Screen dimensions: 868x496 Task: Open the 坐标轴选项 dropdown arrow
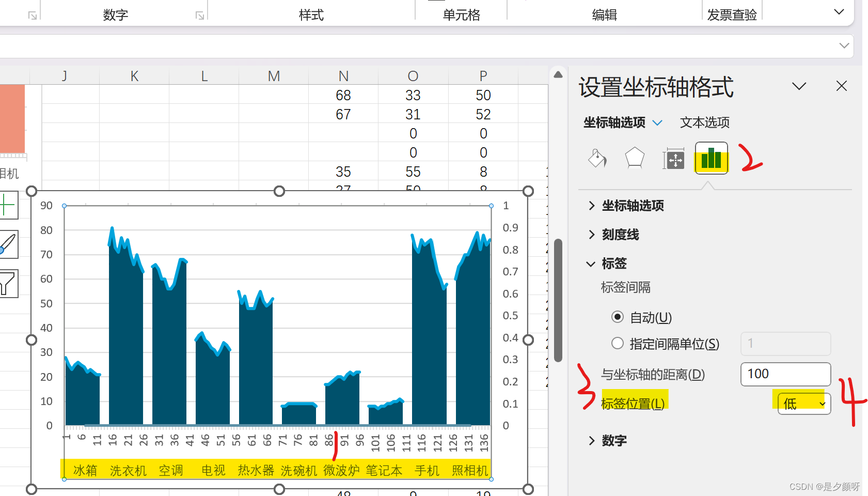coord(657,123)
